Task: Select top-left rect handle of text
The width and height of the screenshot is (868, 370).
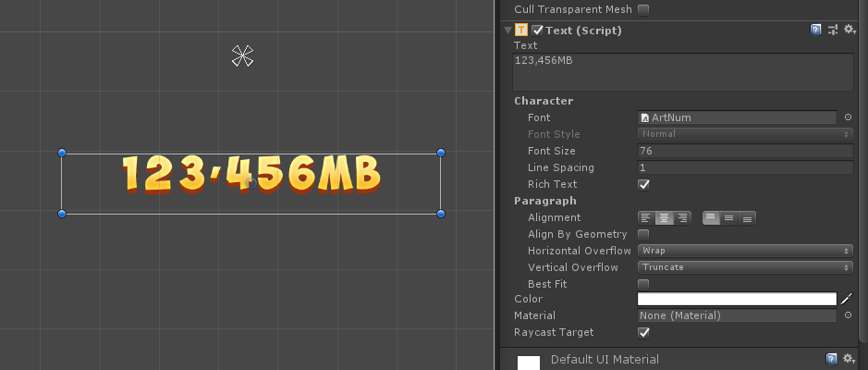Action: [x=62, y=153]
